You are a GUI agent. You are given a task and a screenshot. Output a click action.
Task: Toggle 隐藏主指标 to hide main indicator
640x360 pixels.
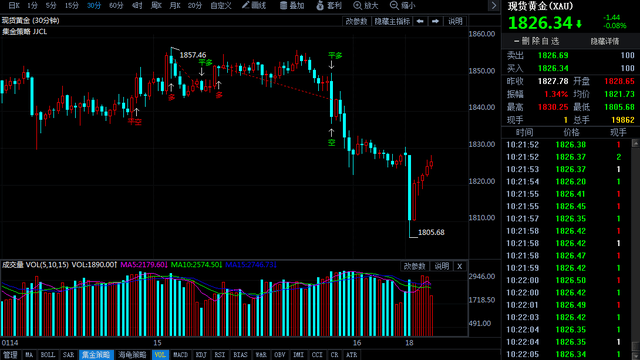(x=392, y=21)
